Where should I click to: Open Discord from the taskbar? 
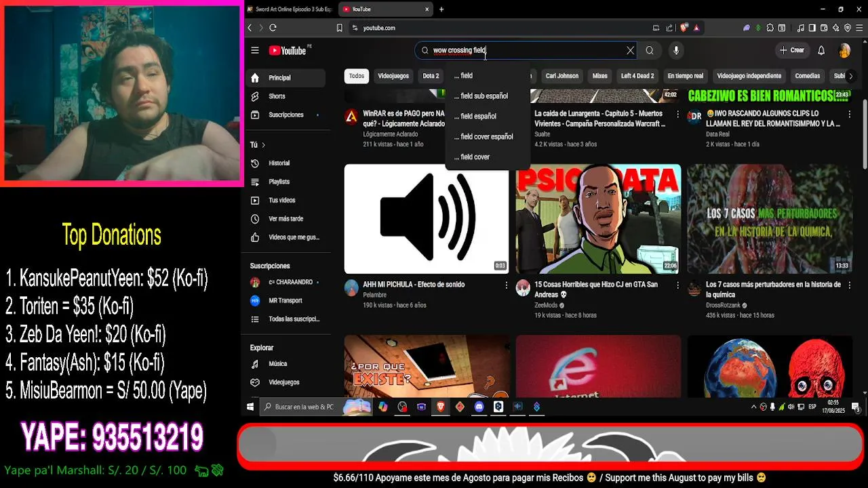click(x=479, y=407)
